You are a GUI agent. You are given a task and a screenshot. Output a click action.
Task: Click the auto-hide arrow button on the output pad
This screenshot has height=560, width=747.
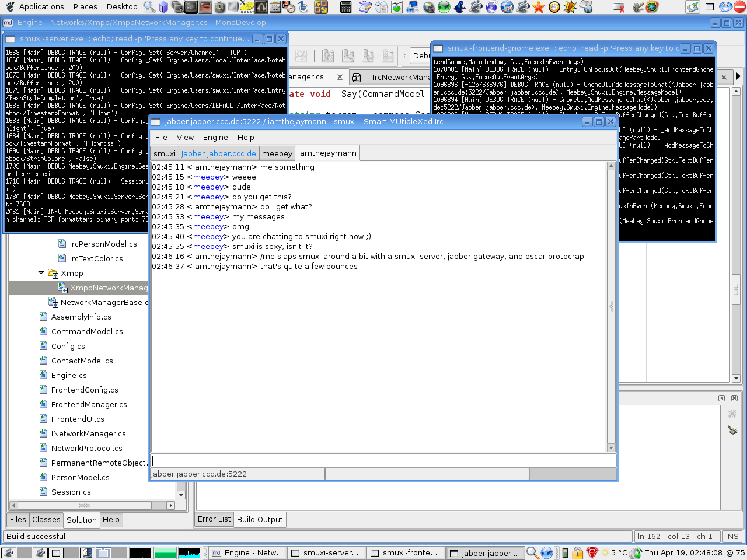pyautogui.click(x=721, y=398)
